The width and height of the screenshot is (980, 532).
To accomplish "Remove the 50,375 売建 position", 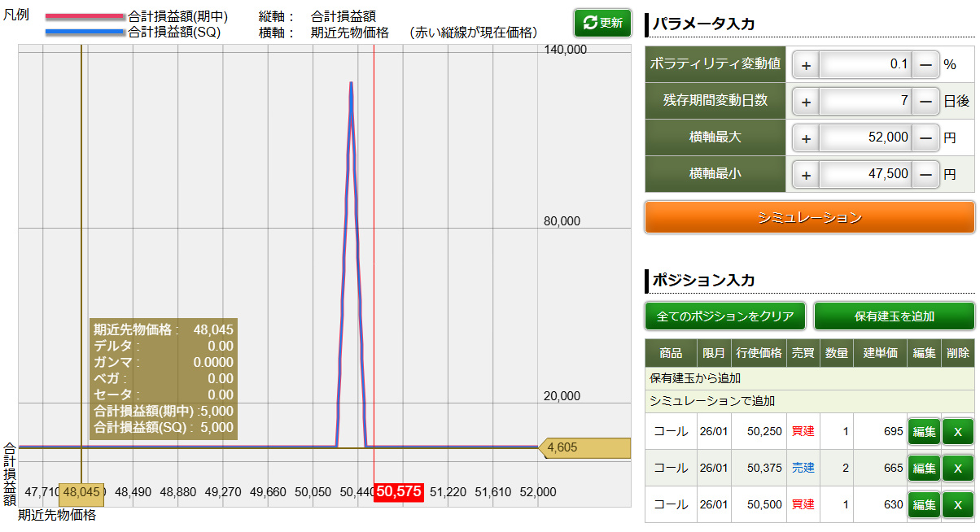I will click(x=957, y=468).
